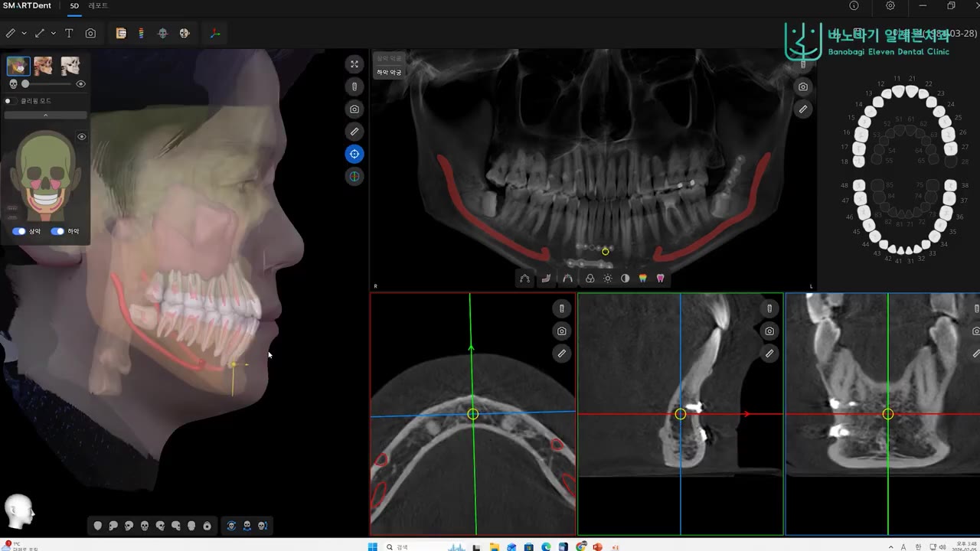980x551 pixels.
Task: Enable the 클리핑 모드 toggle
Action: [10, 101]
